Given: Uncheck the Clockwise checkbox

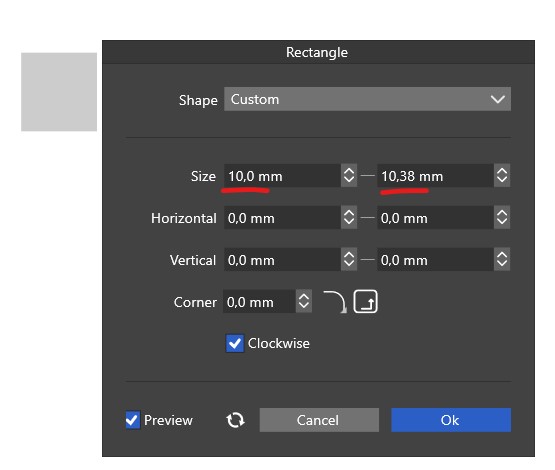Looking at the screenshot, I should click(x=235, y=343).
